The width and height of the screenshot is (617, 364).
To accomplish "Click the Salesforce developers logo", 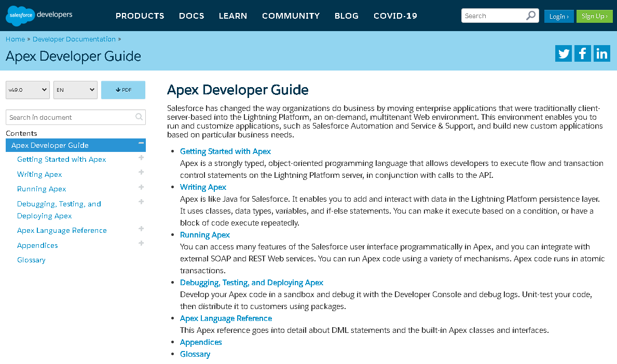I will (39, 16).
